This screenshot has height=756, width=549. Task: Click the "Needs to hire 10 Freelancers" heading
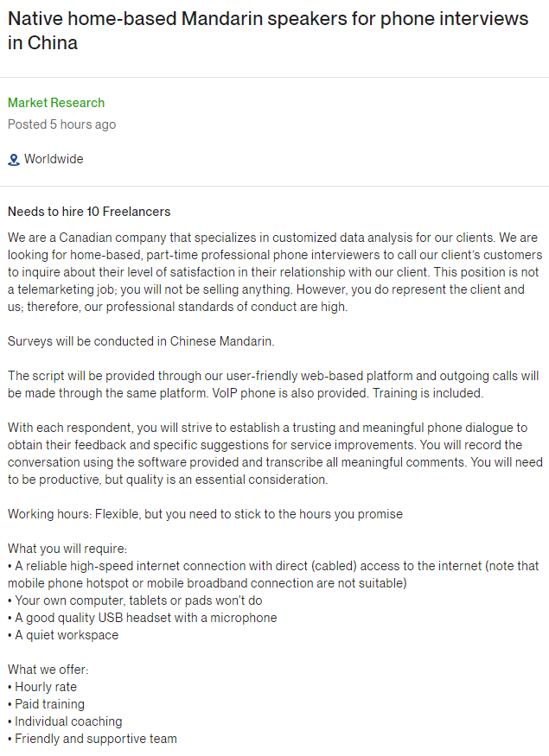tap(89, 212)
